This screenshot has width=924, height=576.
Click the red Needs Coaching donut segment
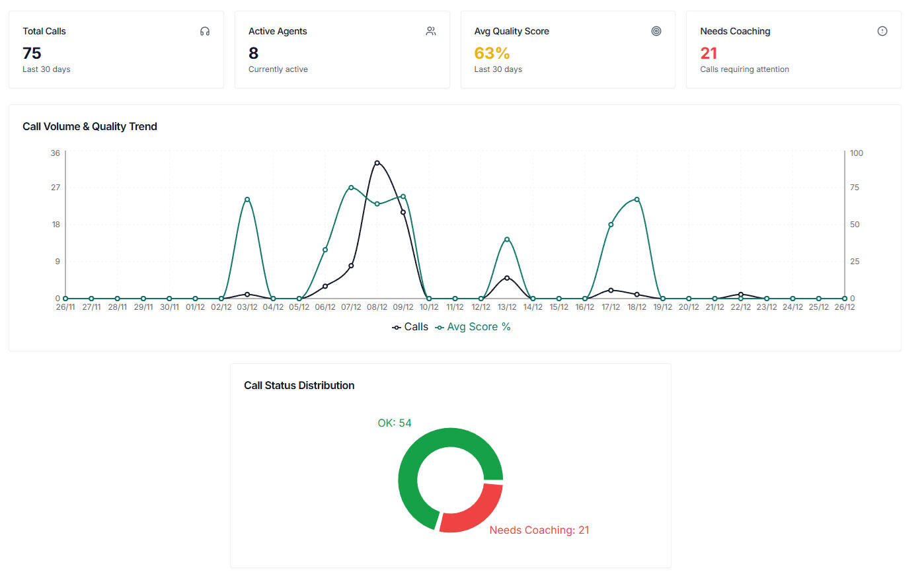tap(484, 512)
